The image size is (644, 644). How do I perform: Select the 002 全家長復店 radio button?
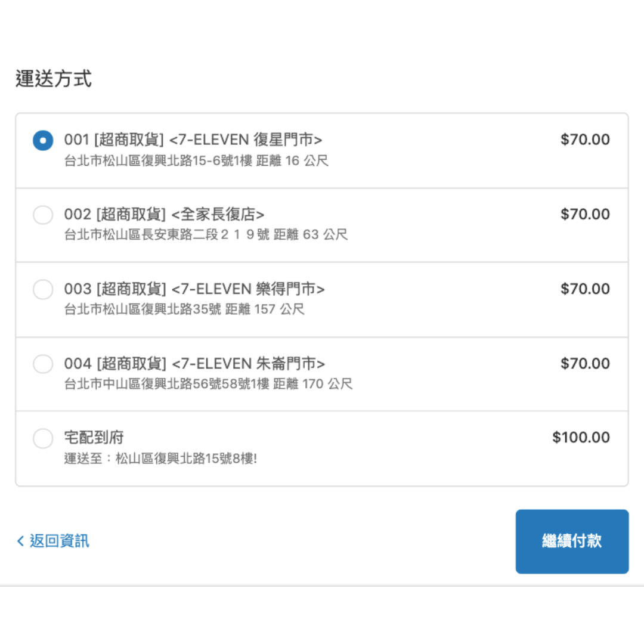[43, 215]
